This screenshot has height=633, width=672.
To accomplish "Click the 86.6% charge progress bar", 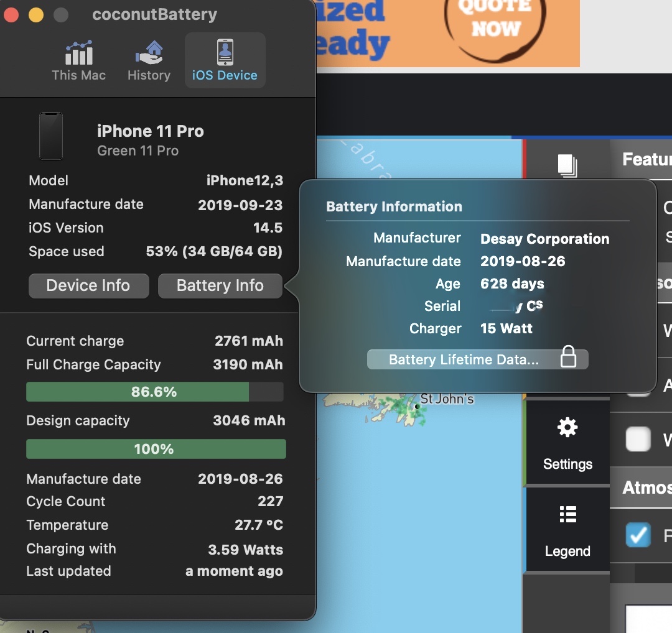I will point(155,392).
